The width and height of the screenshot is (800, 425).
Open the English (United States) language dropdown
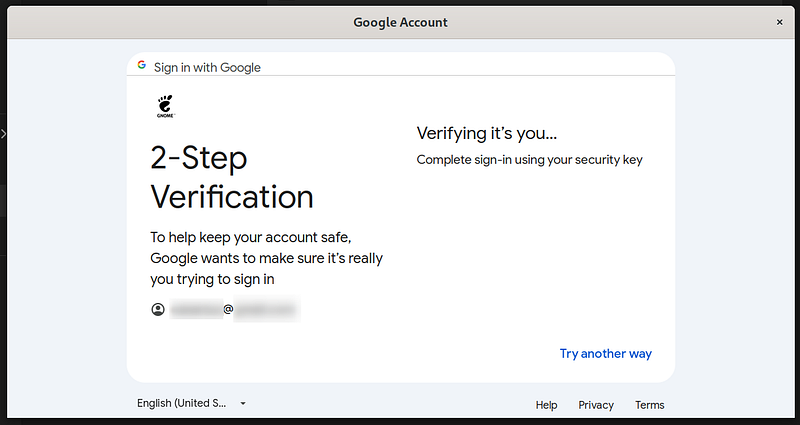[192, 403]
